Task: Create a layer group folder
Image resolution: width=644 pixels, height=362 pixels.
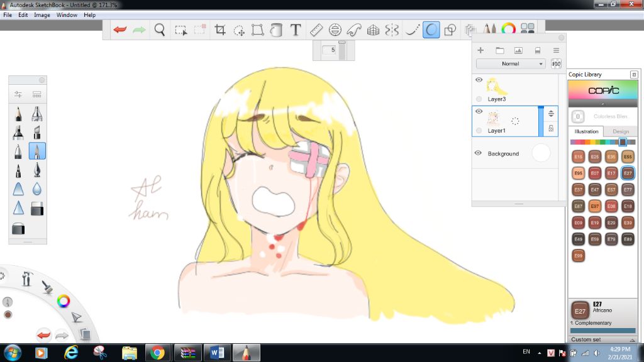Action: coord(500,50)
